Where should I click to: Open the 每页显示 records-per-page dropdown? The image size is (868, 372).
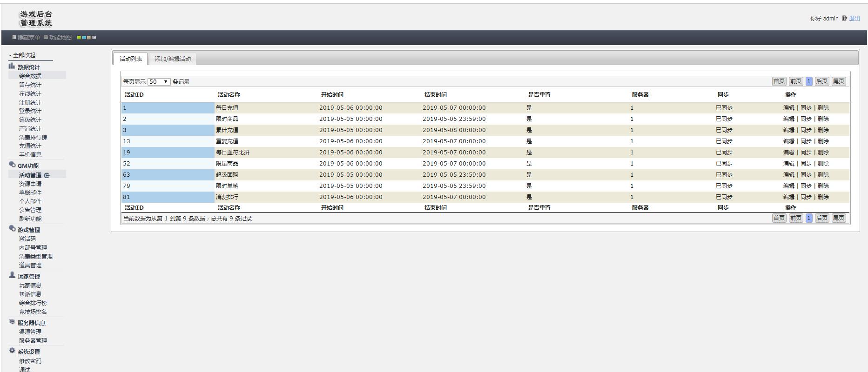159,82
